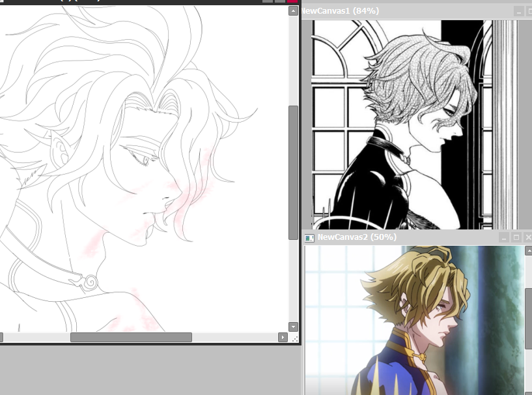Minimize the NewCanvas2 window

point(504,237)
